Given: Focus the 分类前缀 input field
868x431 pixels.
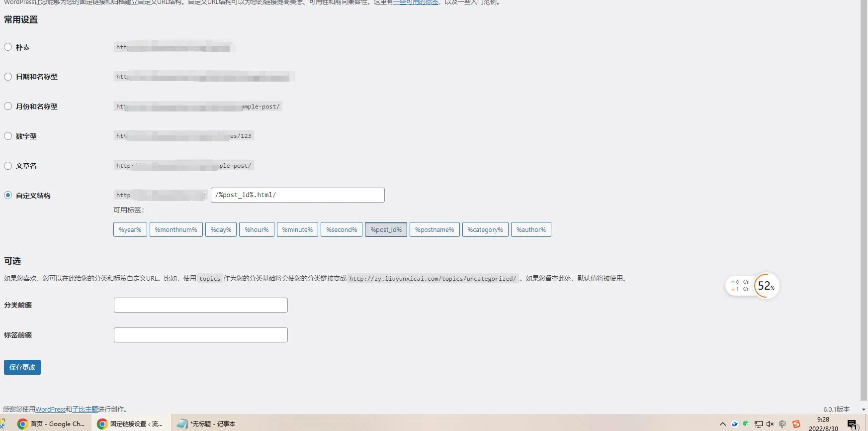Looking at the screenshot, I should click(201, 305).
